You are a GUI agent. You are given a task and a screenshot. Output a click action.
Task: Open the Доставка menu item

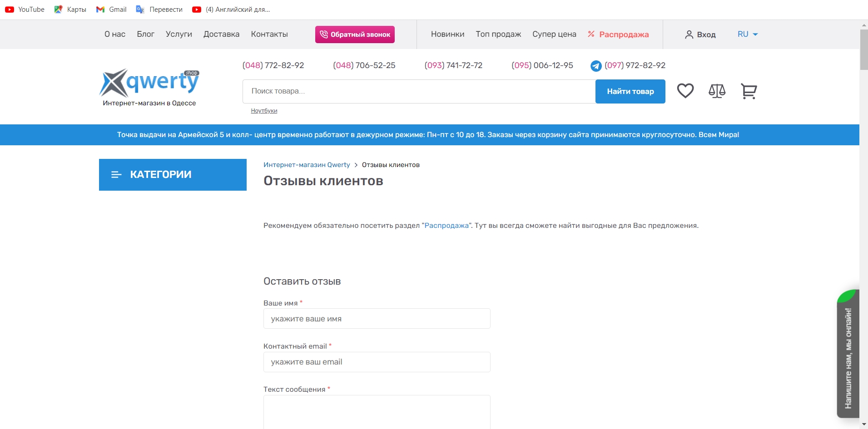(x=221, y=34)
